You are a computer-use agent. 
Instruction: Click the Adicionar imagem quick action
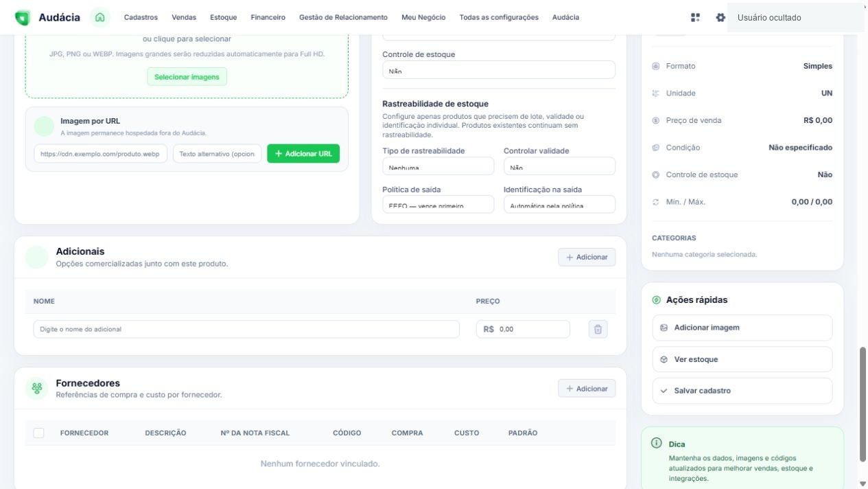pos(742,328)
